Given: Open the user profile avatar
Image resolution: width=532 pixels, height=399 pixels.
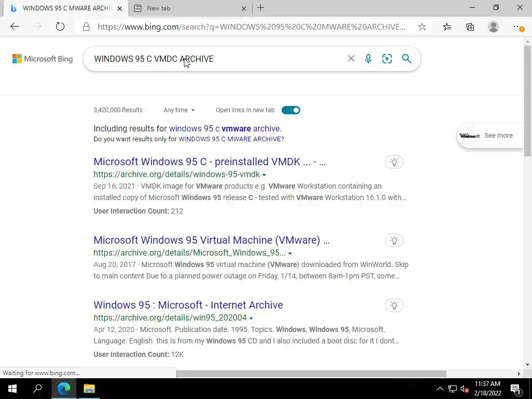Looking at the screenshot, I should (494, 27).
